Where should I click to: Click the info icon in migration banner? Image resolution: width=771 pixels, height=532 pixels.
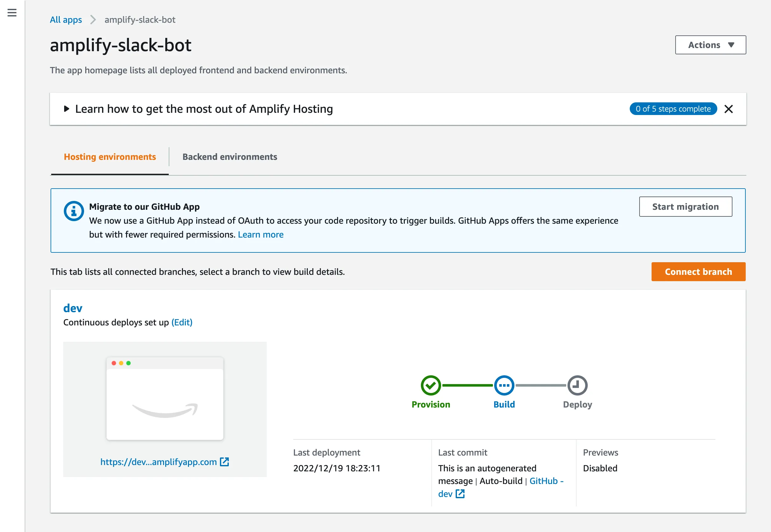[74, 211]
